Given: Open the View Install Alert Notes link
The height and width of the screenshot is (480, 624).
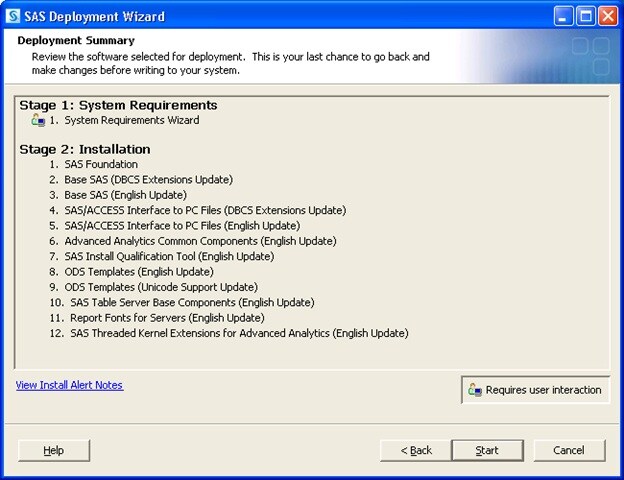Looking at the screenshot, I should 69,385.
